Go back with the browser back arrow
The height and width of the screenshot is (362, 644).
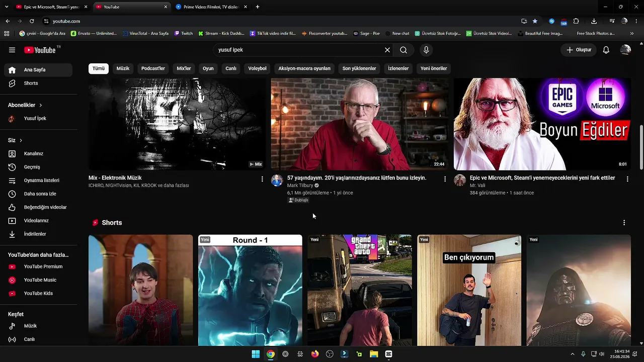[8, 21]
